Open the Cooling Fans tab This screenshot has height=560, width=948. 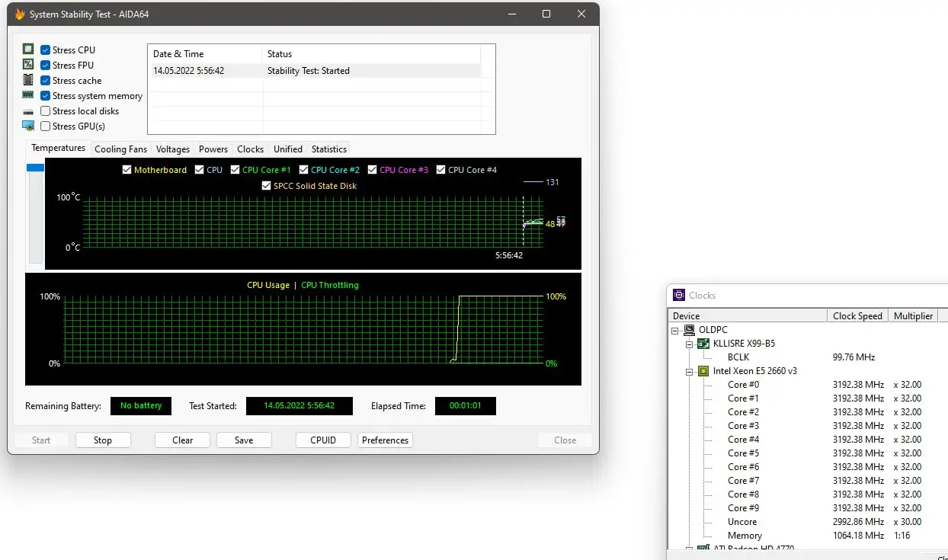point(120,149)
